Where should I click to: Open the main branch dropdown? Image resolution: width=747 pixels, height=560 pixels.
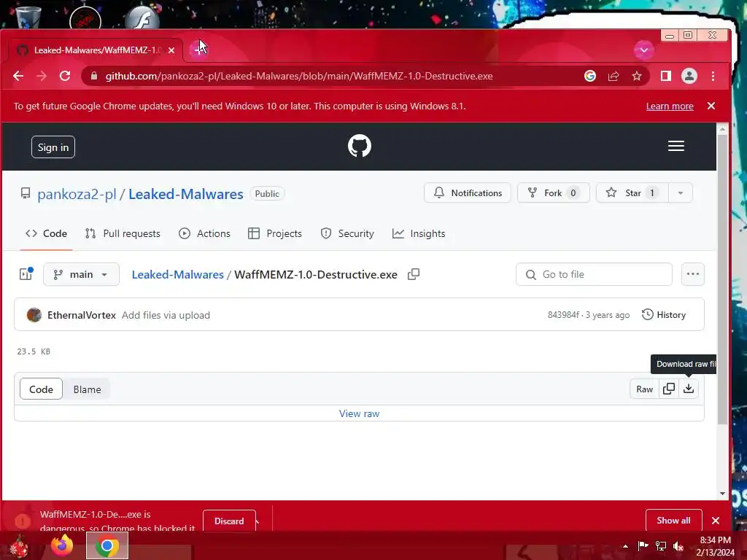coord(81,274)
